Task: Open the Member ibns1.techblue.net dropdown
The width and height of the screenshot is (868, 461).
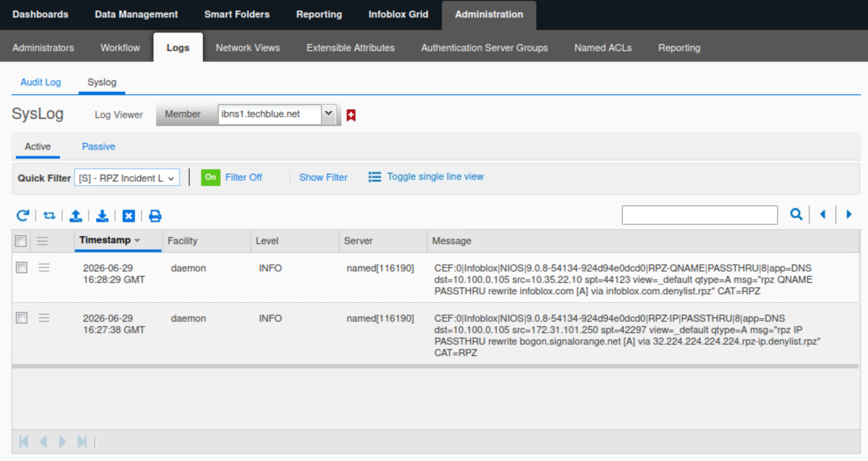Action: (x=329, y=114)
